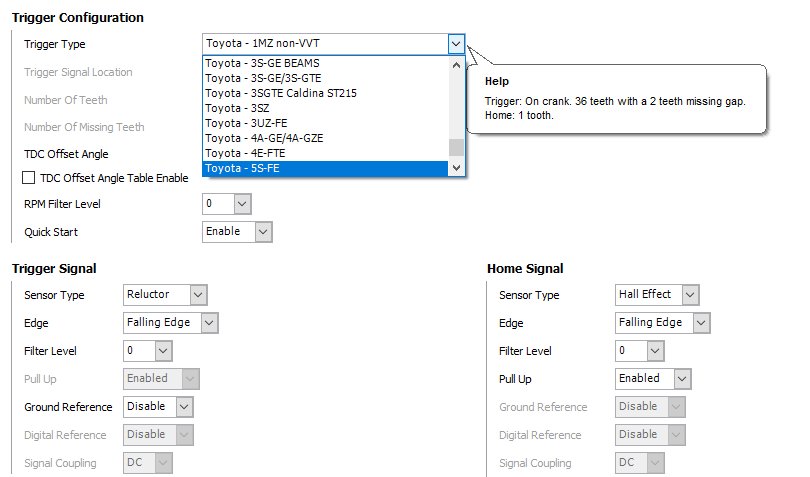
Task: Open Trigger Signal Filter Level dropdown
Action: [163, 350]
